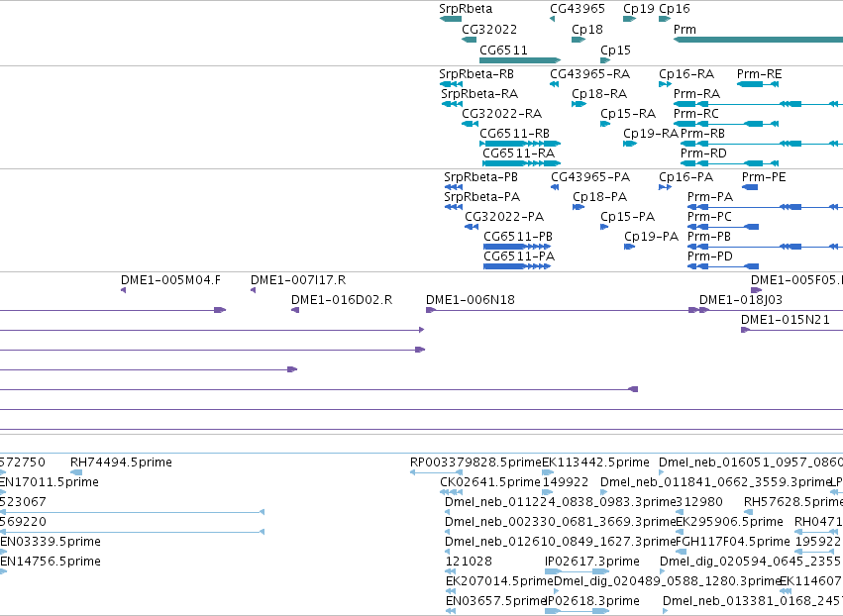Select the DME1-018J03 BAC clone

click(771, 310)
